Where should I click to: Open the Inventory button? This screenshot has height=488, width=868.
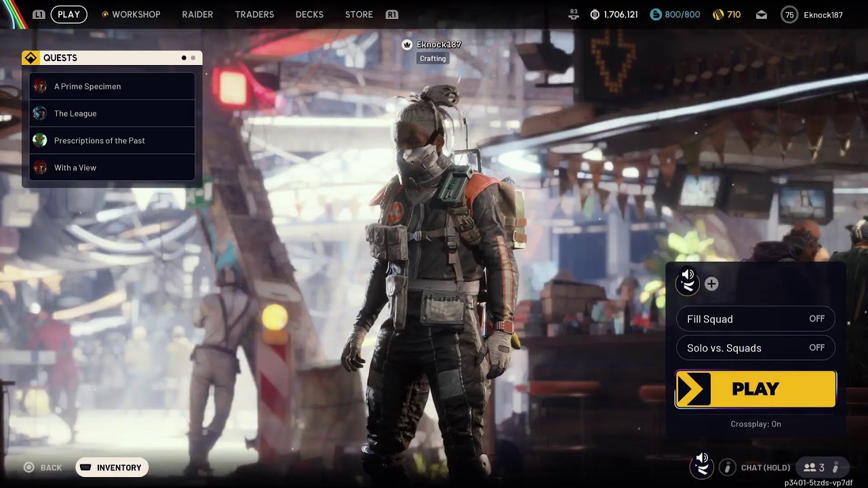112,468
